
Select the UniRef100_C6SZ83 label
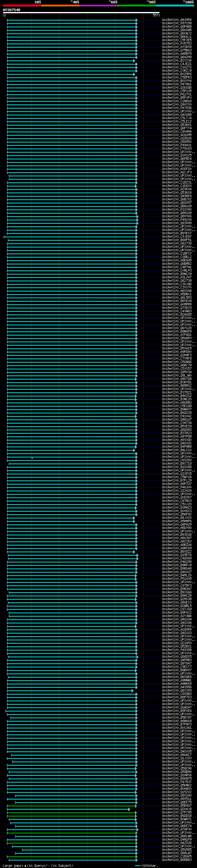(x=177, y=460)
